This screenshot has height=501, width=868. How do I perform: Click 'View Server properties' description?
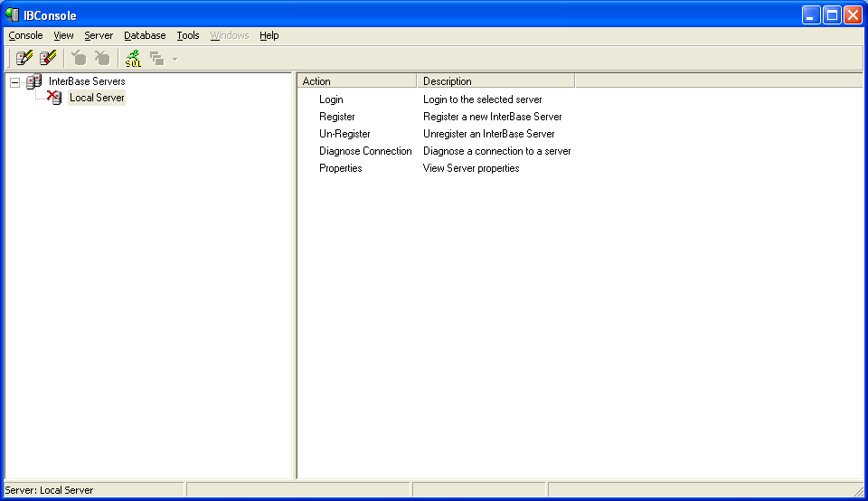coord(471,168)
